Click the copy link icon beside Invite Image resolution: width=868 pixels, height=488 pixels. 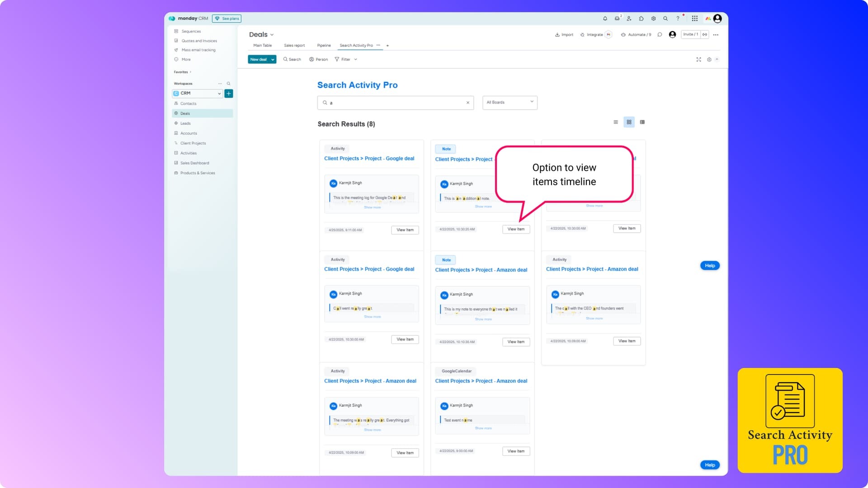click(x=705, y=35)
